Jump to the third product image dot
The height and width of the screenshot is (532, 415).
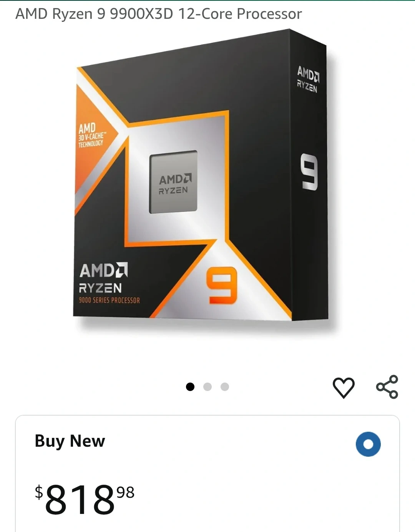(x=225, y=387)
